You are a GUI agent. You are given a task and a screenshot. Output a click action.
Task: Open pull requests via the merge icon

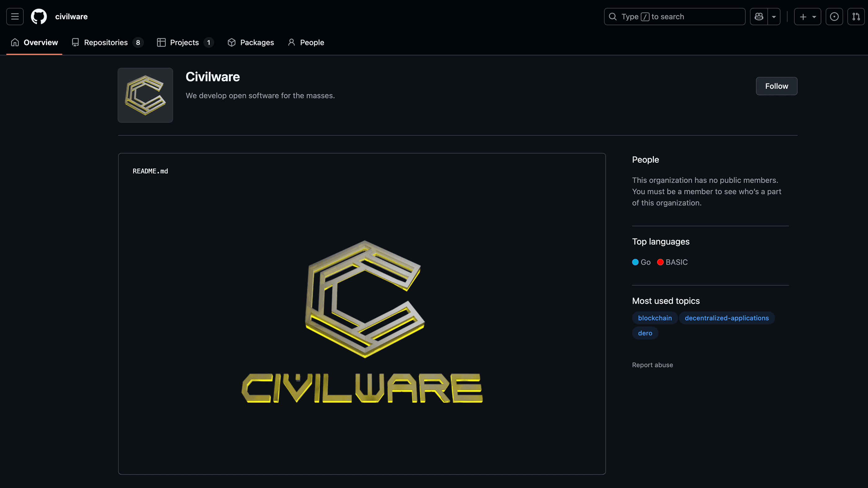pos(856,16)
